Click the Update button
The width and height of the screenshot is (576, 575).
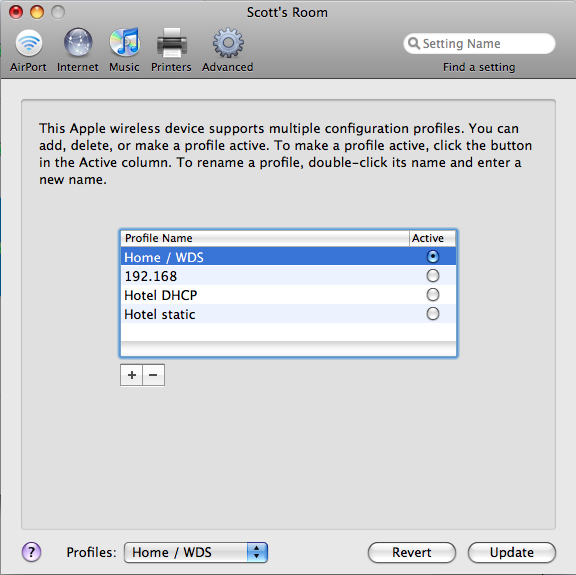pos(512,552)
